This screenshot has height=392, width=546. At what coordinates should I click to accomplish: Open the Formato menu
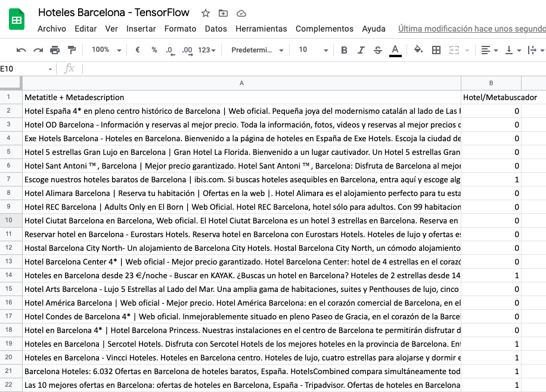click(180, 29)
